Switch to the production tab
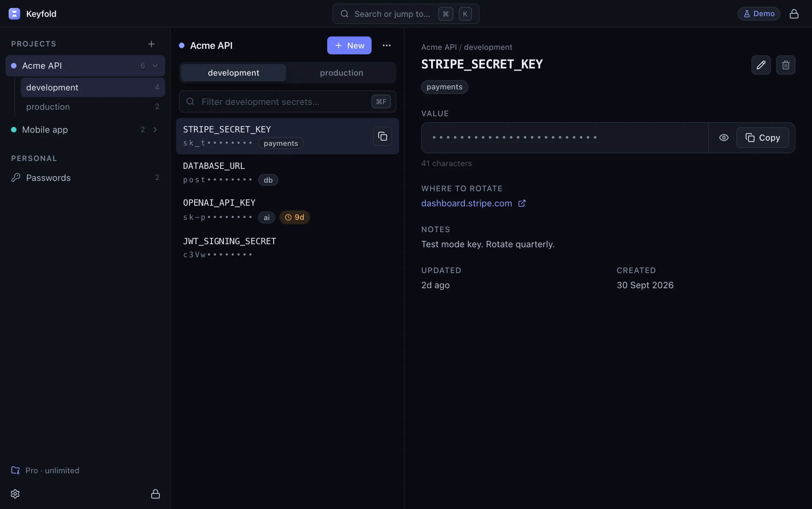Screen dimensions: 812x509 (342, 73)
